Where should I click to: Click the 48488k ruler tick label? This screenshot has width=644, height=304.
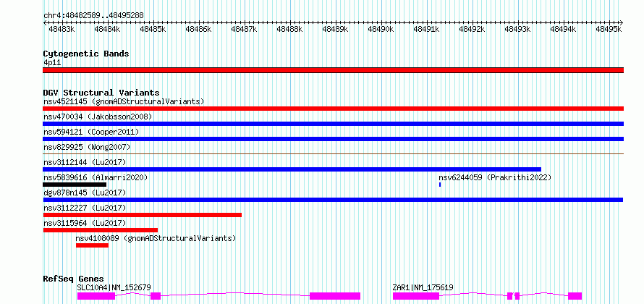289,29
